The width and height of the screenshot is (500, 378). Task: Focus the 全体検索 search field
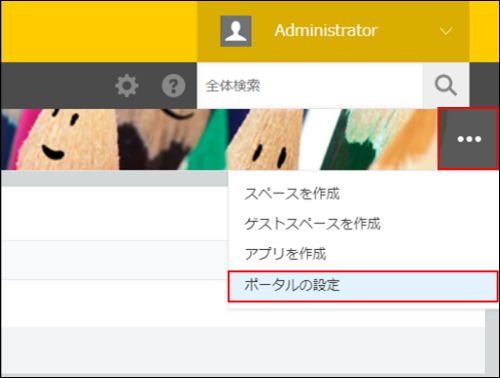point(310,86)
